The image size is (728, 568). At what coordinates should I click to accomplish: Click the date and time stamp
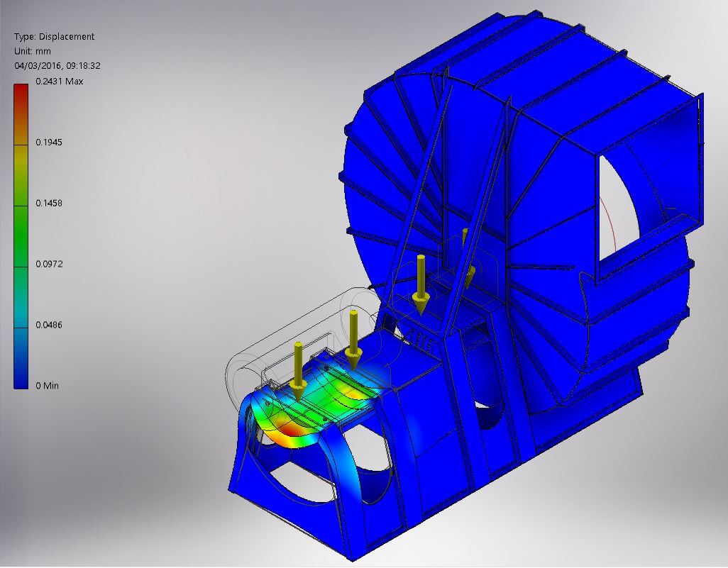coord(57,65)
